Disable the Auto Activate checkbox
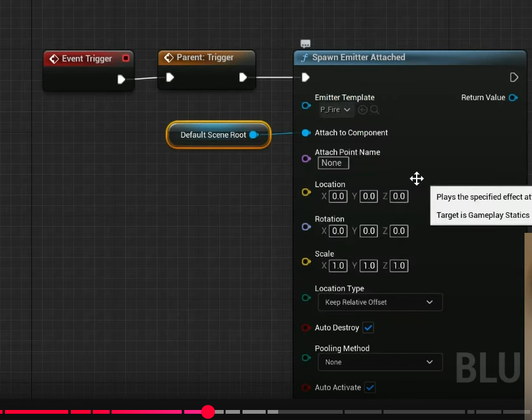The image size is (532, 420). coord(370,387)
